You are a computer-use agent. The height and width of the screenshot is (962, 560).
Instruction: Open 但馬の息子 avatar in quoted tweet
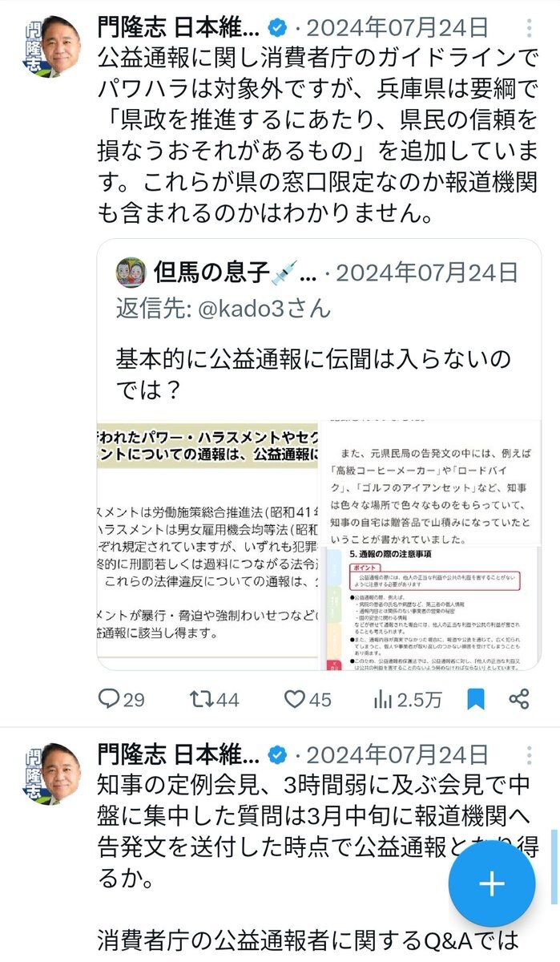click(131, 273)
